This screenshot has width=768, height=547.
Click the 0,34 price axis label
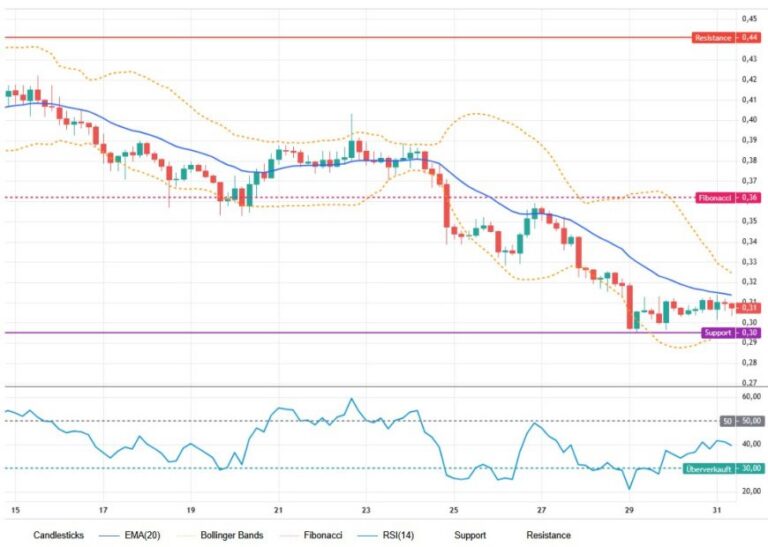click(x=749, y=241)
